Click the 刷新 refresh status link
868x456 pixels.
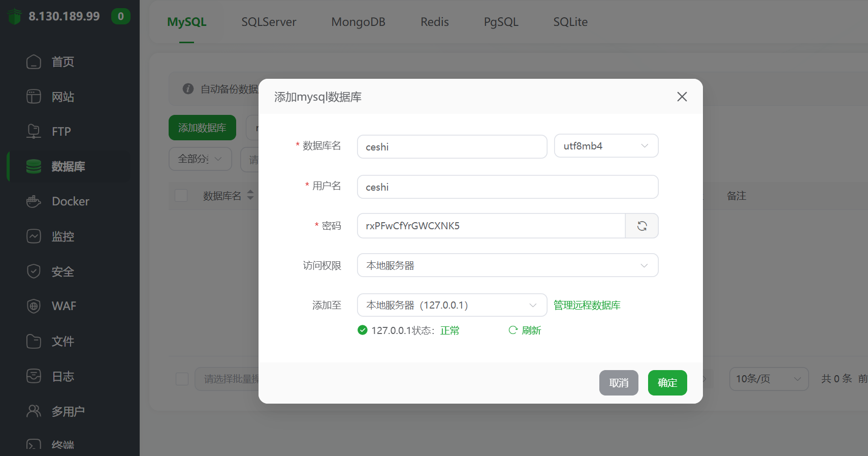tap(525, 330)
